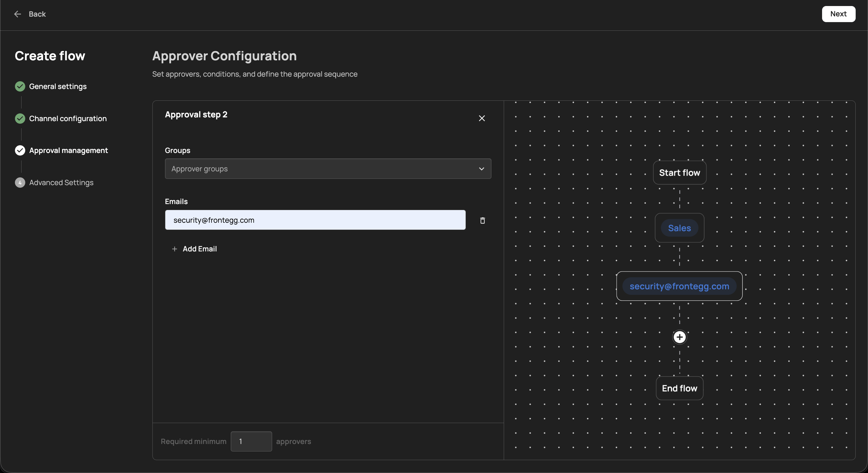Screen dimensions: 868x473
Task: Close the Approval step 2 panel
Action: pyautogui.click(x=482, y=118)
